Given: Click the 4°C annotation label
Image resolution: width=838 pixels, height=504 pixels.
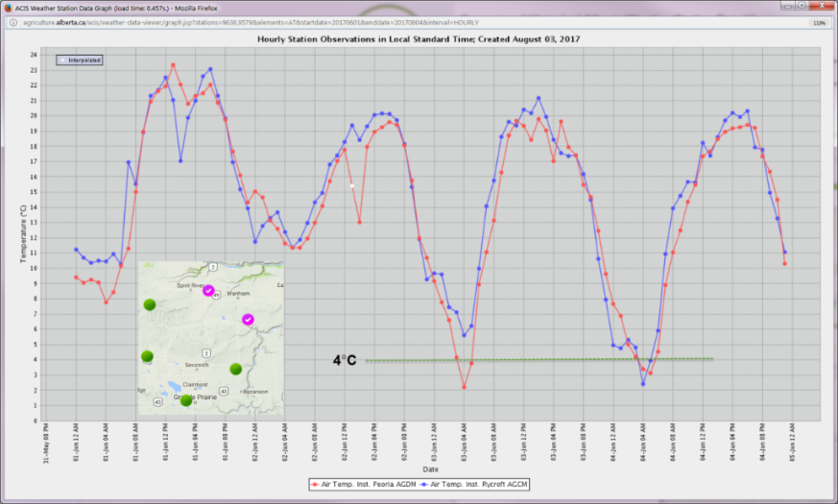Looking at the screenshot, I should coord(345,360).
